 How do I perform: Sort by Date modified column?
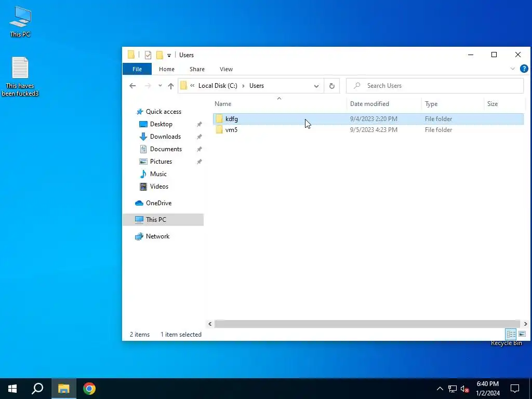click(x=369, y=104)
